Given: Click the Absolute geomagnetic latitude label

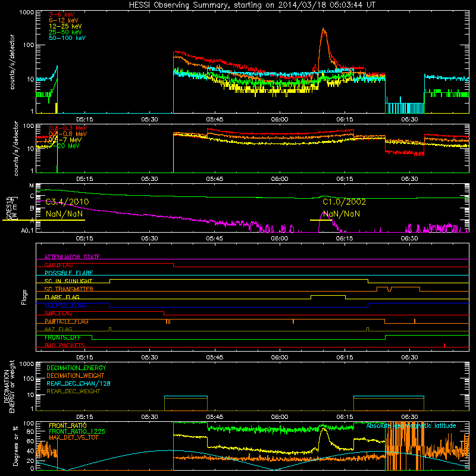Looking at the screenshot, I should [x=411, y=426].
